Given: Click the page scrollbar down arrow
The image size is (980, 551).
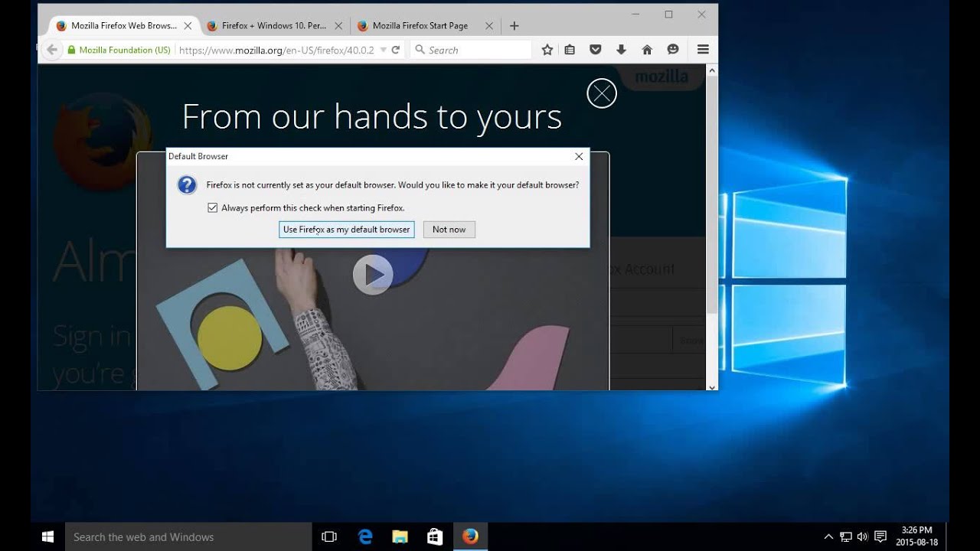Looking at the screenshot, I should tap(712, 386).
